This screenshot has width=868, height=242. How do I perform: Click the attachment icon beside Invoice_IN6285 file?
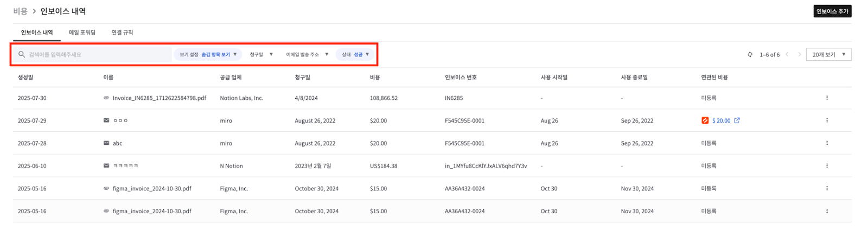coord(106,98)
